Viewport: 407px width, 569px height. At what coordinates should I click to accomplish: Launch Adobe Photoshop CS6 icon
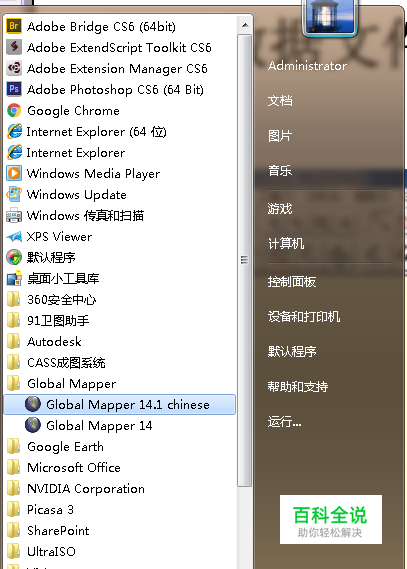pos(14,89)
